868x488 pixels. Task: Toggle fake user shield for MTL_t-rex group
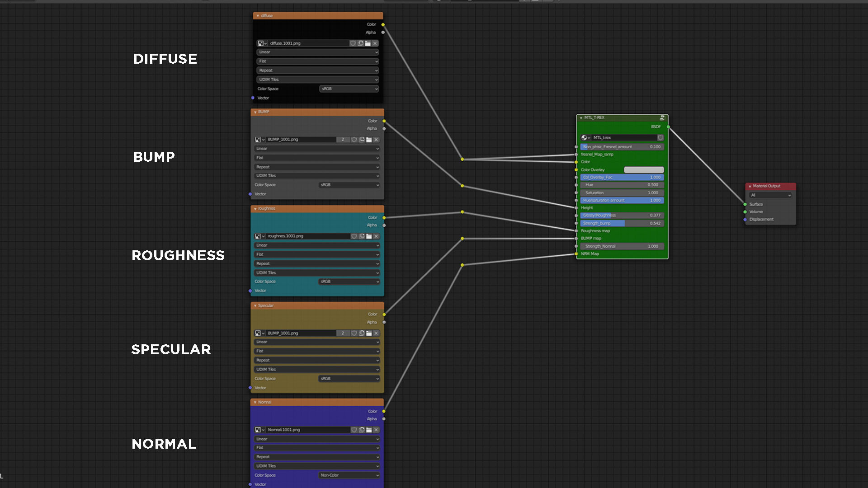[660, 137]
